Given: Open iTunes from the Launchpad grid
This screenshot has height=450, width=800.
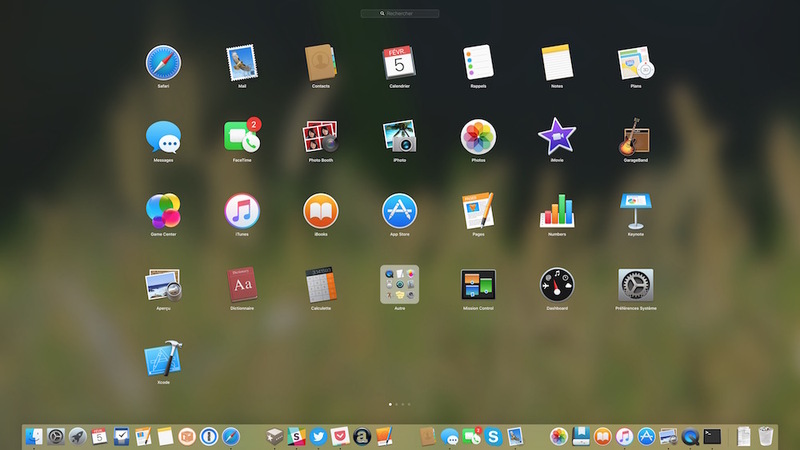Looking at the screenshot, I should tap(242, 211).
